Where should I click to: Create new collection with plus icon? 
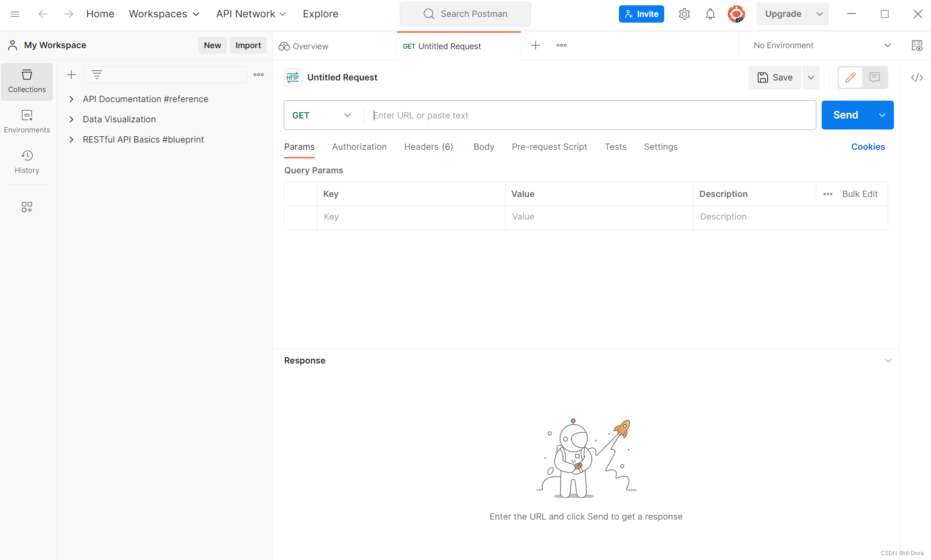coord(71,75)
